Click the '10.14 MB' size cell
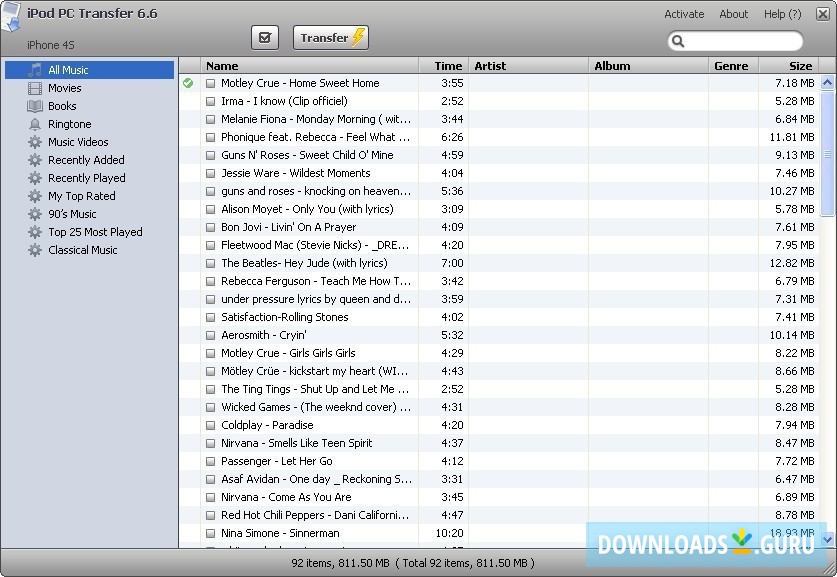Image resolution: width=837 pixels, height=577 pixels. tap(792, 335)
